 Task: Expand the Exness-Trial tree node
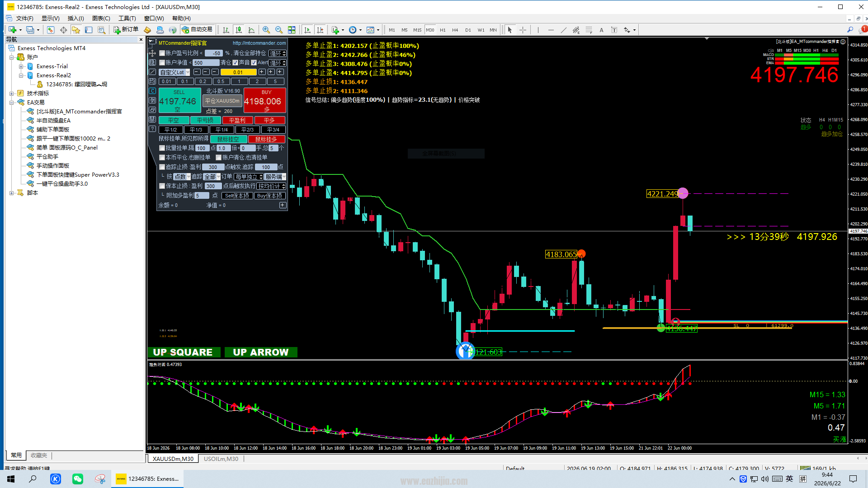[x=21, y=66]
